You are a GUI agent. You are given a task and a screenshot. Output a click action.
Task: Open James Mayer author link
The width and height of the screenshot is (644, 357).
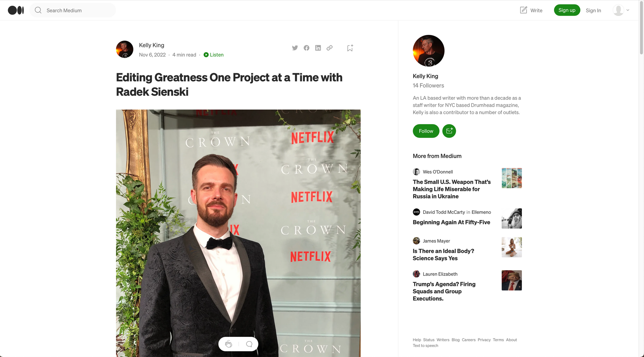point(436,241)
